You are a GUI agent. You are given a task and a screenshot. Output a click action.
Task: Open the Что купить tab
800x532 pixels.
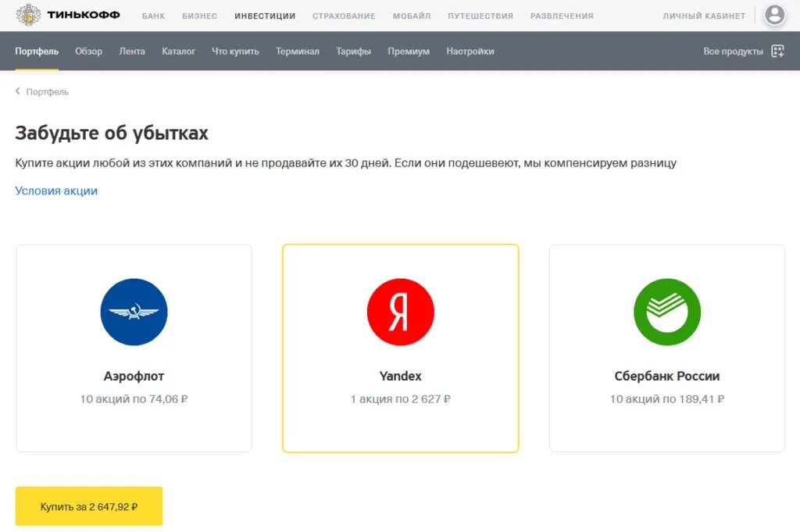pos(236,51)
